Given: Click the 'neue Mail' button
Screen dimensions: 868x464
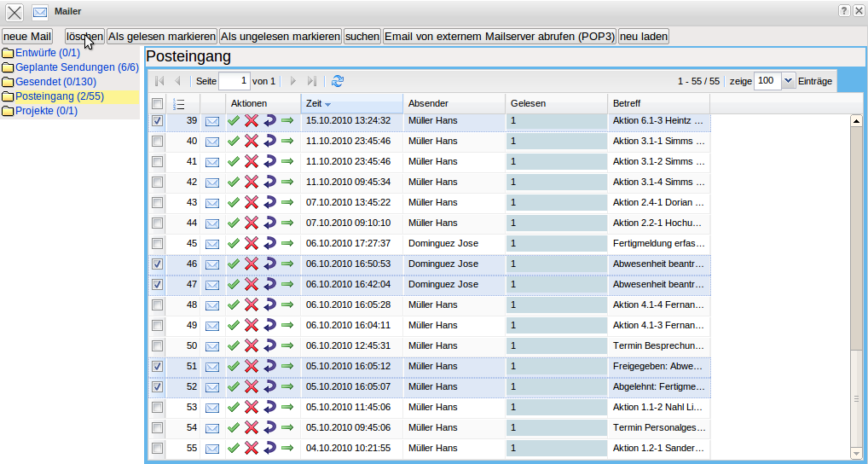Looking at the screenshot, I should pos(27,37).
